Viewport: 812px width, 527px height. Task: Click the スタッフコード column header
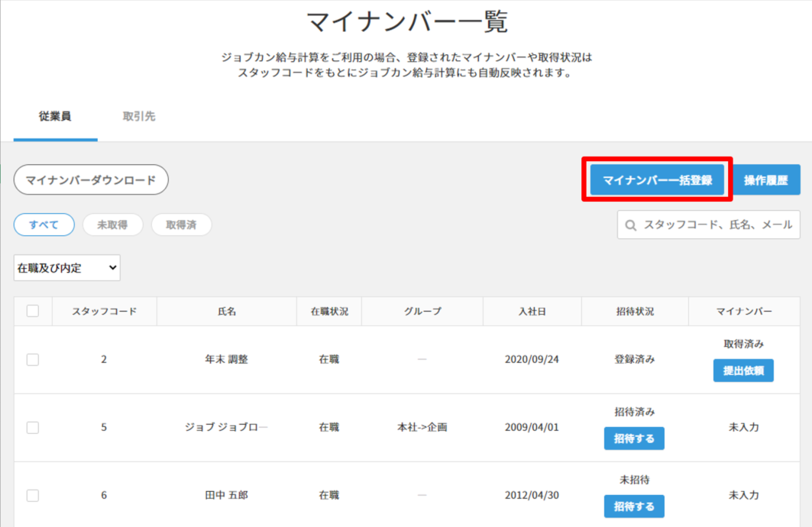tap(104, 312)
